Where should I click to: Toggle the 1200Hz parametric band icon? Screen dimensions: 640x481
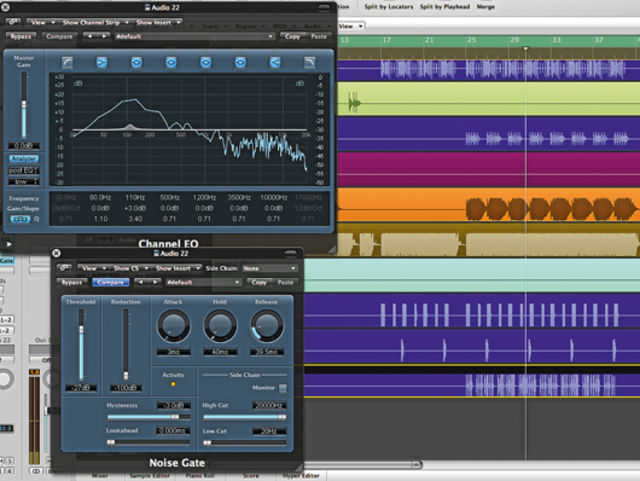coord(206,62)
